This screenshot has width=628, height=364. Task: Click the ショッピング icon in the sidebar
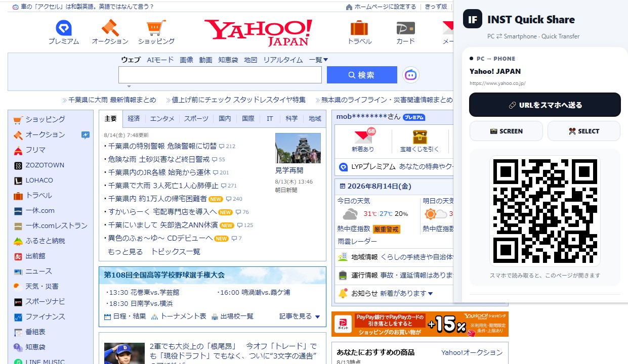(18, 119)
